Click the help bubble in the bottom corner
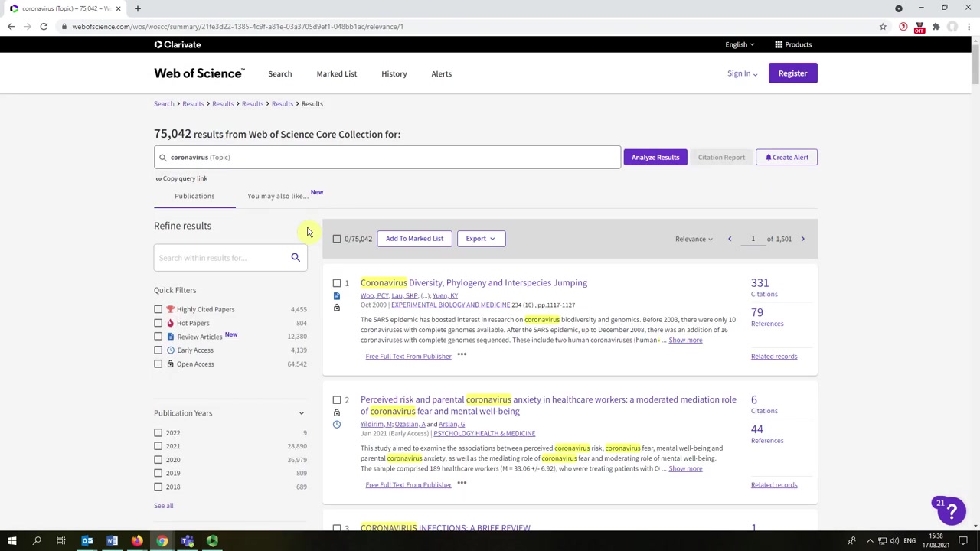Viewport: 980px width, 551px height. coord(950,511)
